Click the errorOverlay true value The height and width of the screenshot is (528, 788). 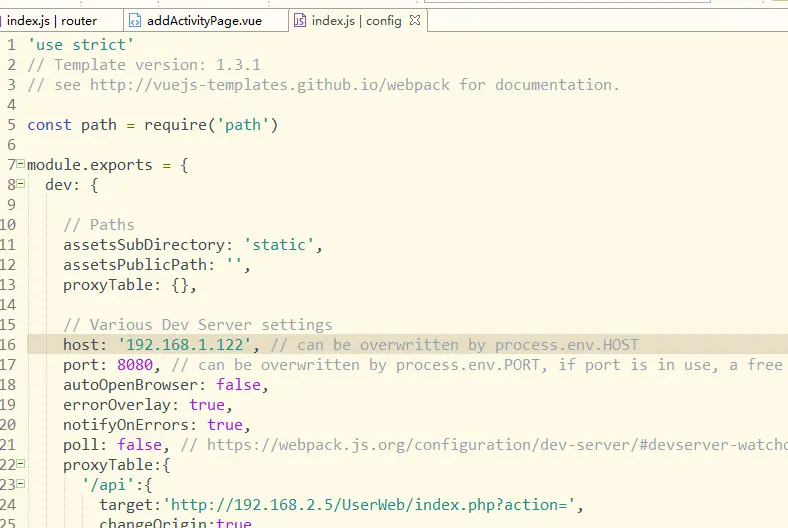tap(207, 405)
